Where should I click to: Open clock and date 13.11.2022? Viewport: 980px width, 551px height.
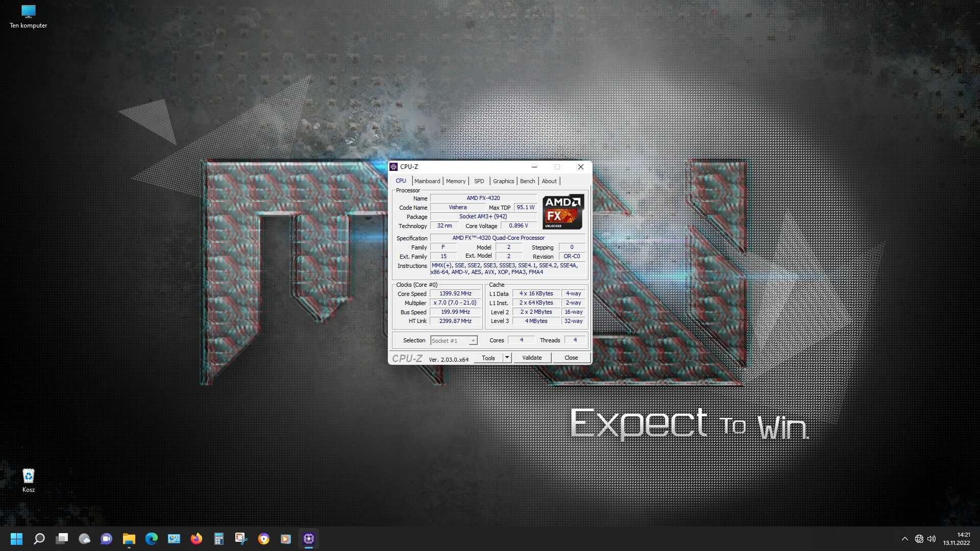[957, 539]
